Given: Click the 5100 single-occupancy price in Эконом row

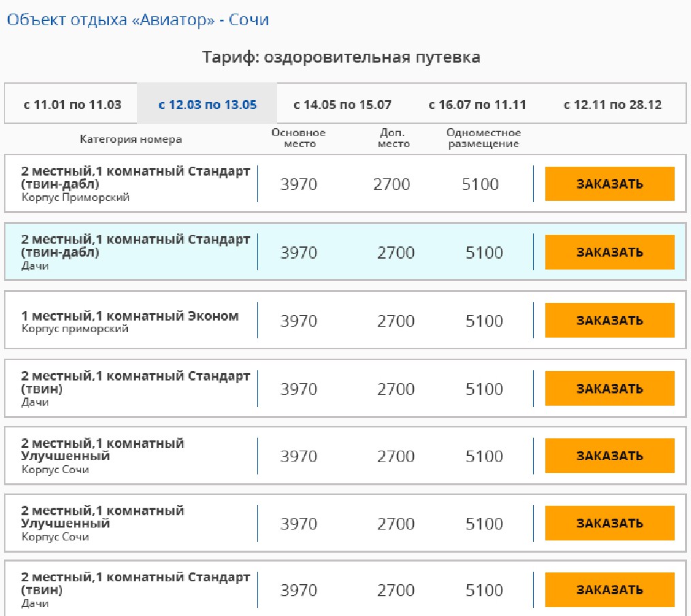Looking at the screenshot, I should coord(484,321).
